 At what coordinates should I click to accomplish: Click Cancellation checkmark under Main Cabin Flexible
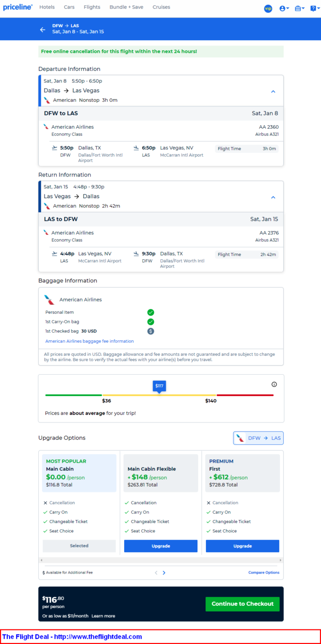[127, 503]
